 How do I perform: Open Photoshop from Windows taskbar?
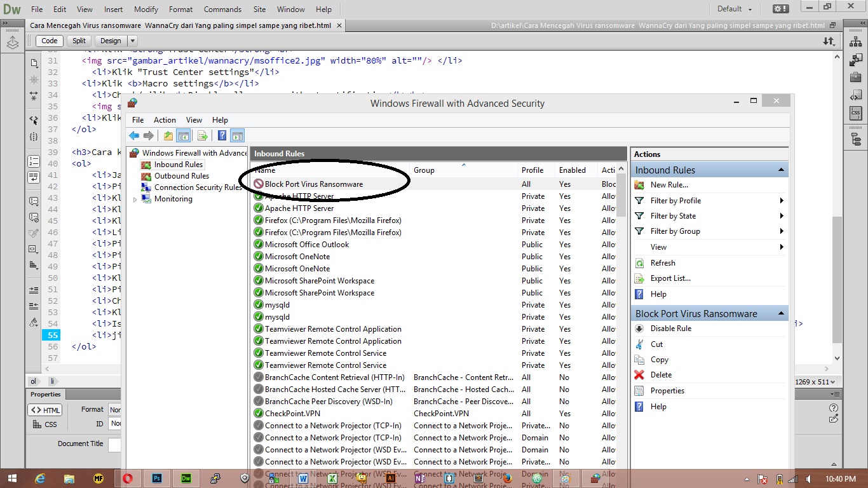(157, 478)
